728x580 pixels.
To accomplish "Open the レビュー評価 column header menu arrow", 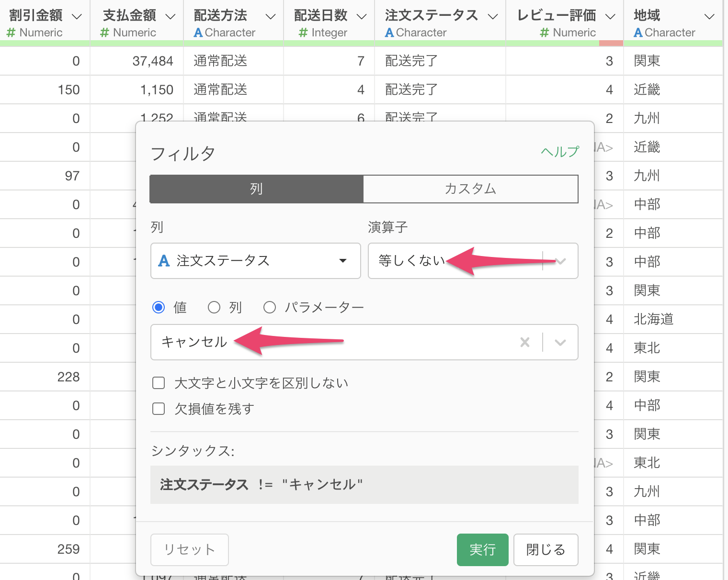I will click(x=610, y=17).
